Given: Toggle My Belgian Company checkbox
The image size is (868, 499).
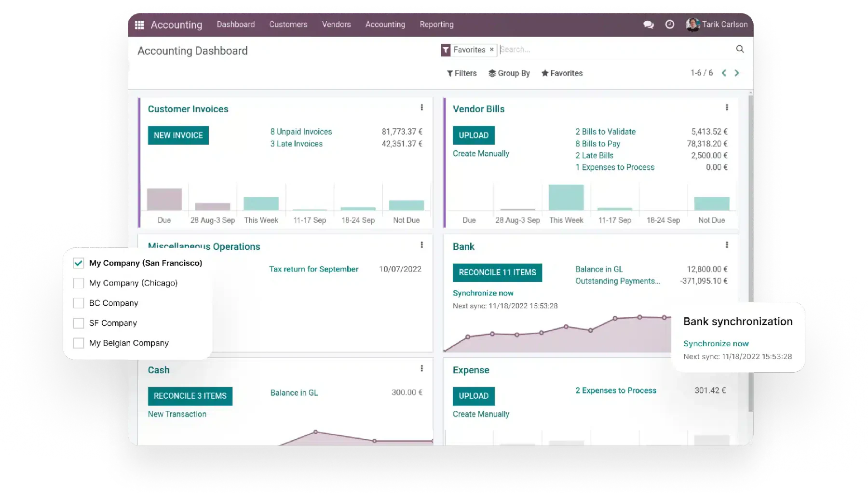Looking at the screenshot, I should click(79, 343).
